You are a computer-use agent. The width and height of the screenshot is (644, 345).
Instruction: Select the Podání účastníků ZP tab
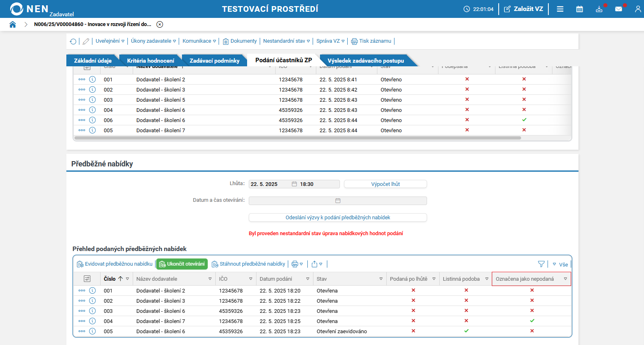click(x=284, y=60)
